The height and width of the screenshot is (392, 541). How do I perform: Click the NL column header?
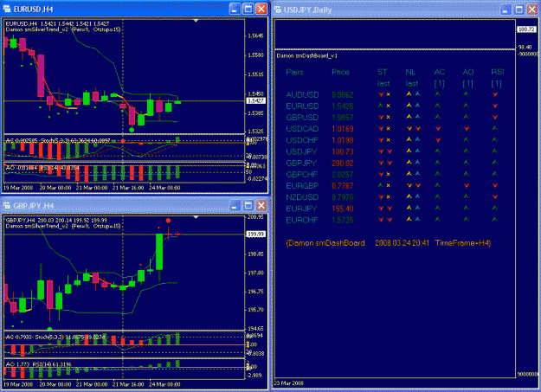pos(410,72)
